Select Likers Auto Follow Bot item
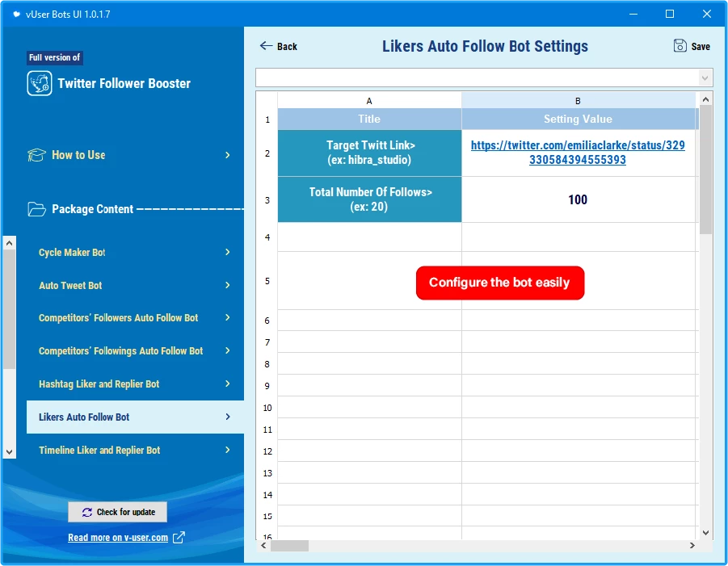This screenshot has width=728, height=566. [135, 417]
